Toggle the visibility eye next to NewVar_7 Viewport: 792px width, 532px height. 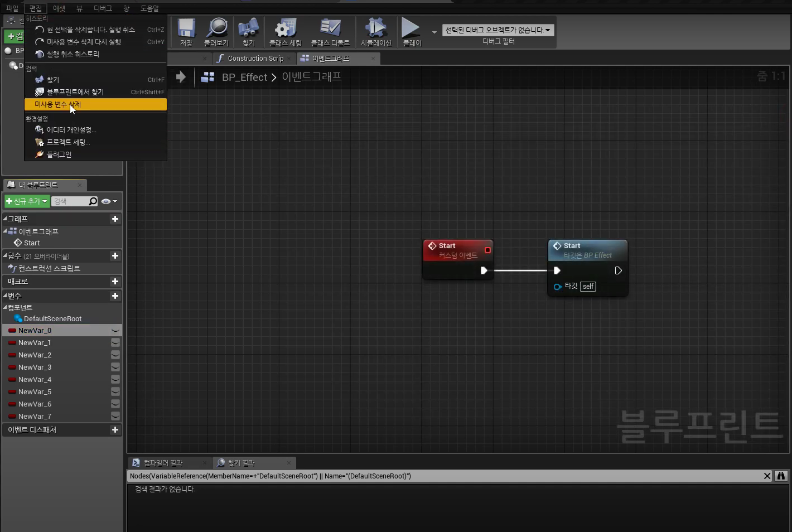point(115,417)
